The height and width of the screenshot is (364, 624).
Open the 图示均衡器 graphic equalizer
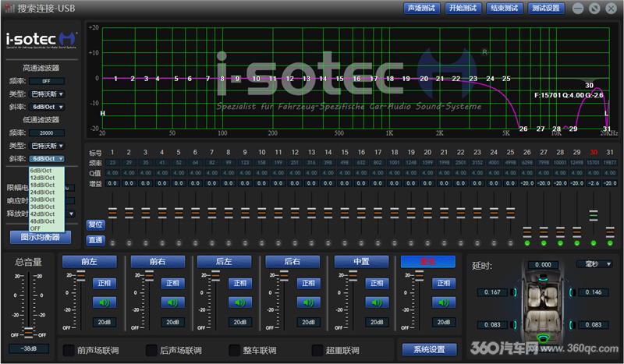[x=41, y=238]
